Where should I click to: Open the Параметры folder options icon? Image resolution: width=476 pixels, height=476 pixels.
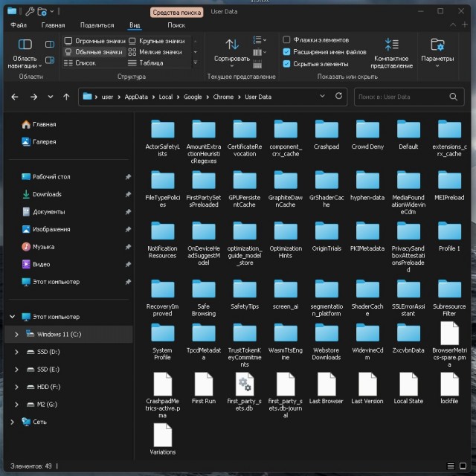pos(437,45)
